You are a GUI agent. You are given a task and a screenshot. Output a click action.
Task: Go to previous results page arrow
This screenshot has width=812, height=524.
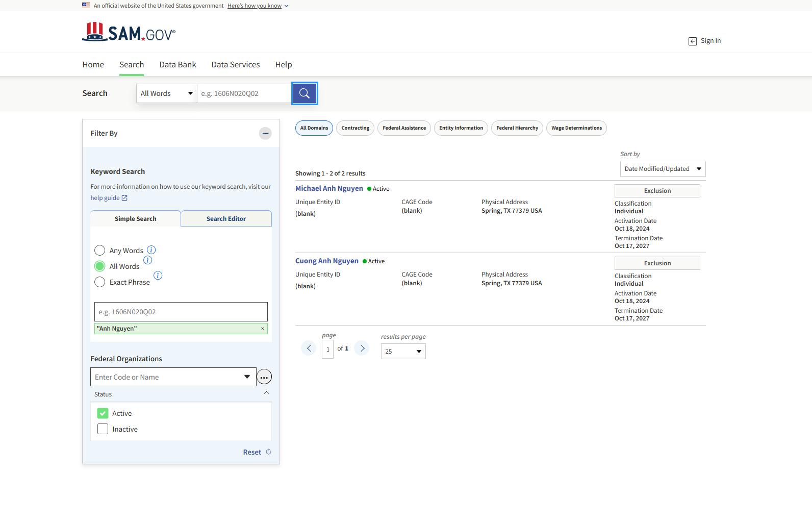pyautogui.click(x=309, y=348)
